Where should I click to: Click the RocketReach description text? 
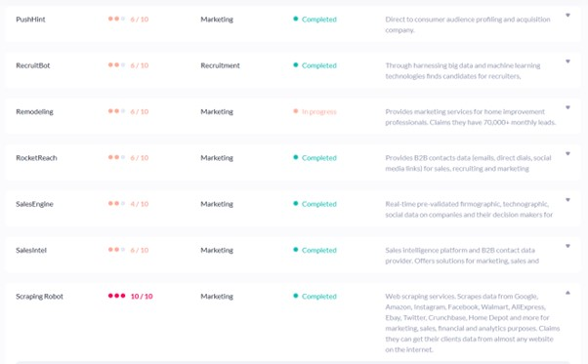tap(468, 163)
